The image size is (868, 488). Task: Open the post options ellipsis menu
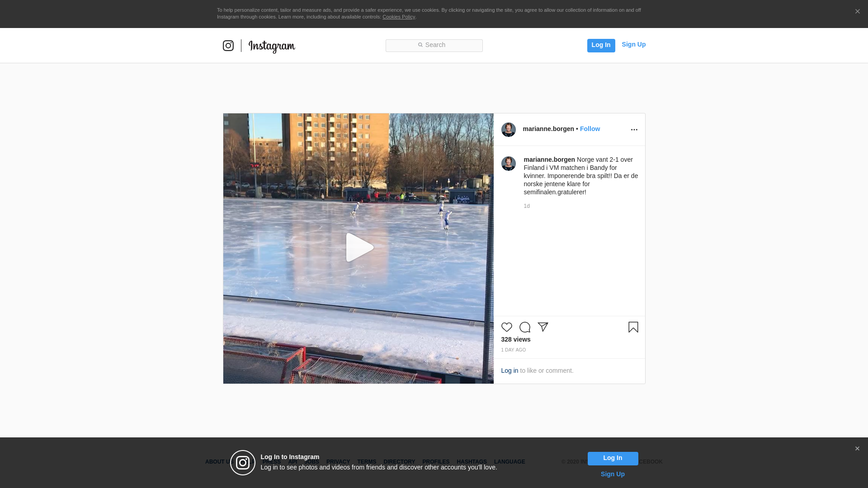634,130
